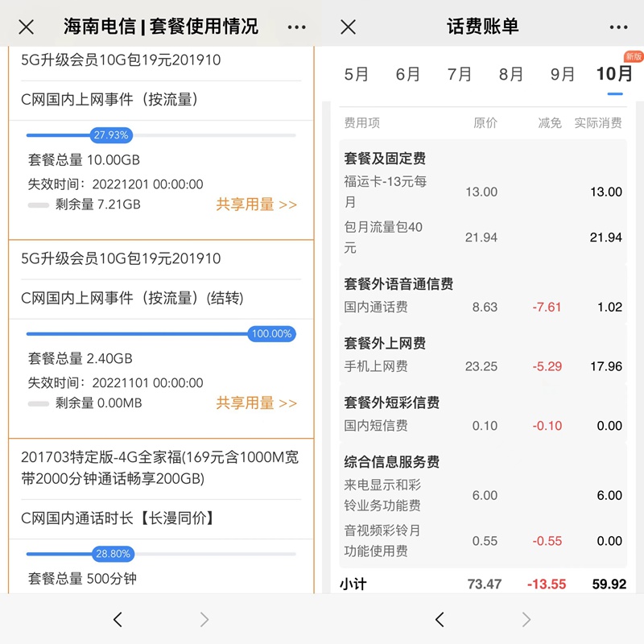Click the 音视频彩铃月功能使用费 item
The image size is (644, 644).
coord(382,540)
